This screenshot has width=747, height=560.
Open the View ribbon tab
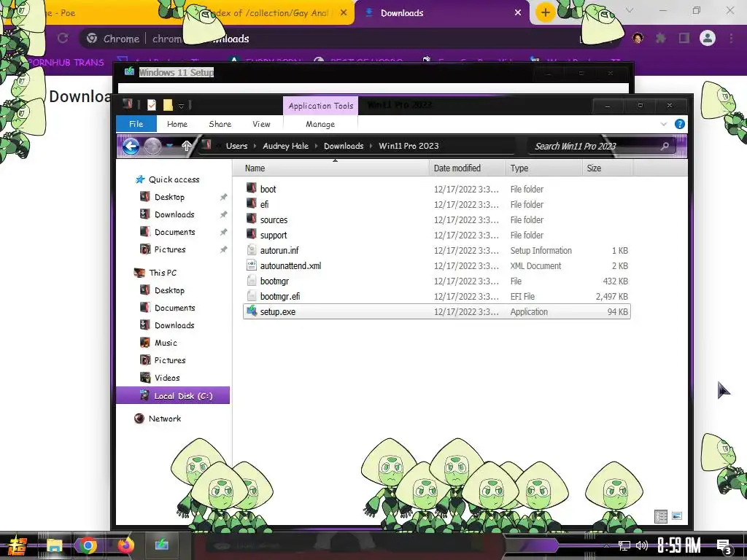click(261, 124)
